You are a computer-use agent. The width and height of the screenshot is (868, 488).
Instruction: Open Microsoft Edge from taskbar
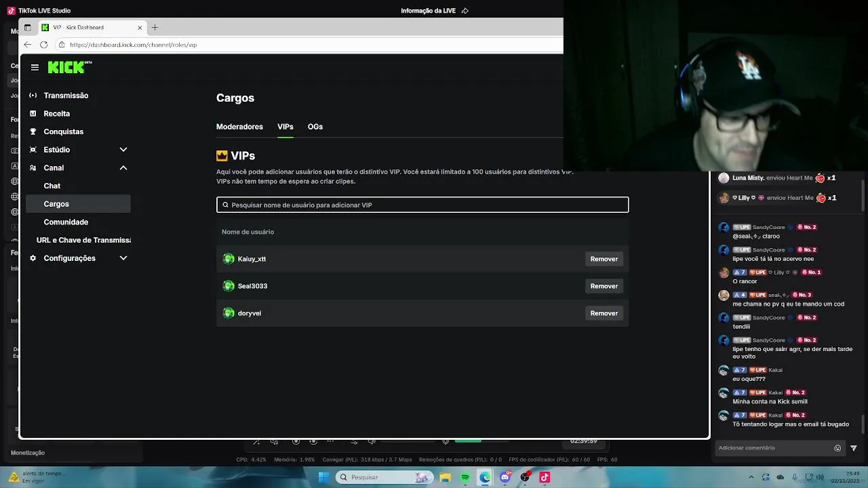485,477
